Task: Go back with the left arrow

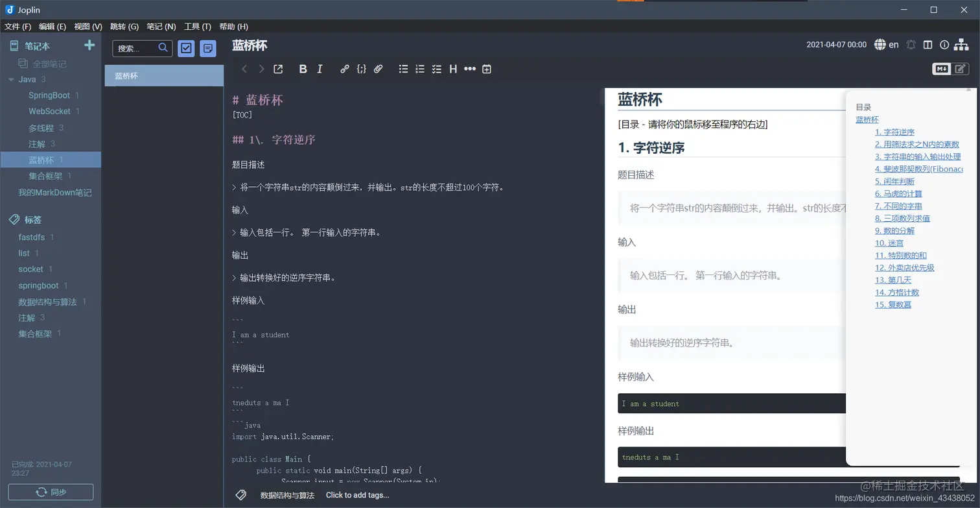Action: (x=244, y=69)
